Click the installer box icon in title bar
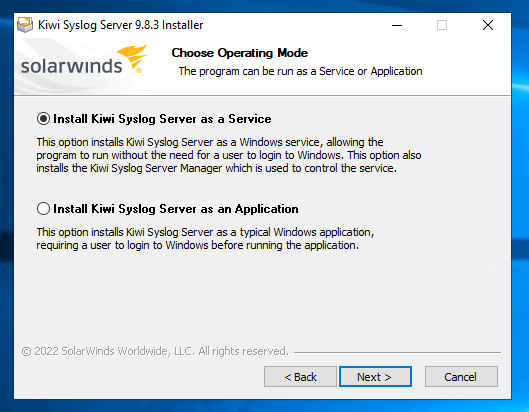Viewport: 529px width, 412px height. (25, 25)
